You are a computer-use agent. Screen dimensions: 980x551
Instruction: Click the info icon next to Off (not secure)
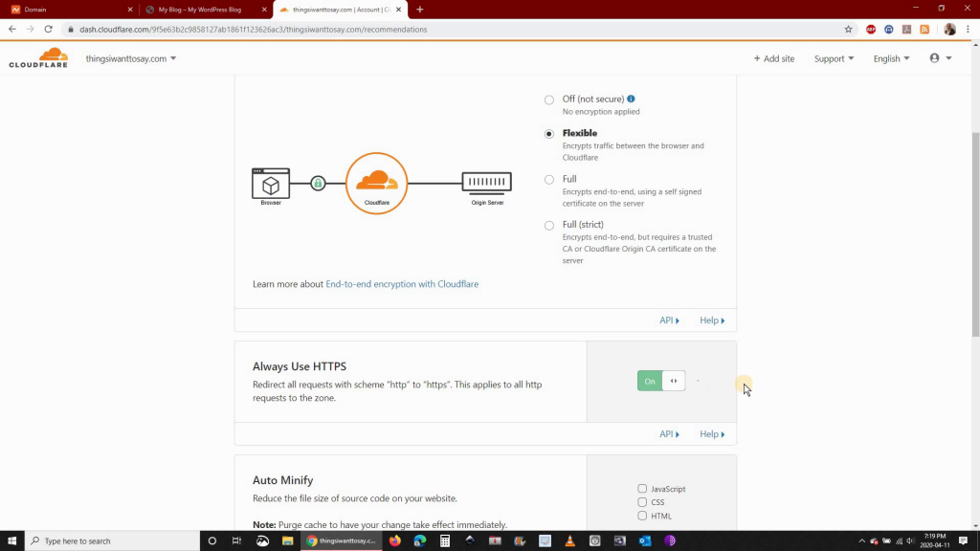pos(631,99)
